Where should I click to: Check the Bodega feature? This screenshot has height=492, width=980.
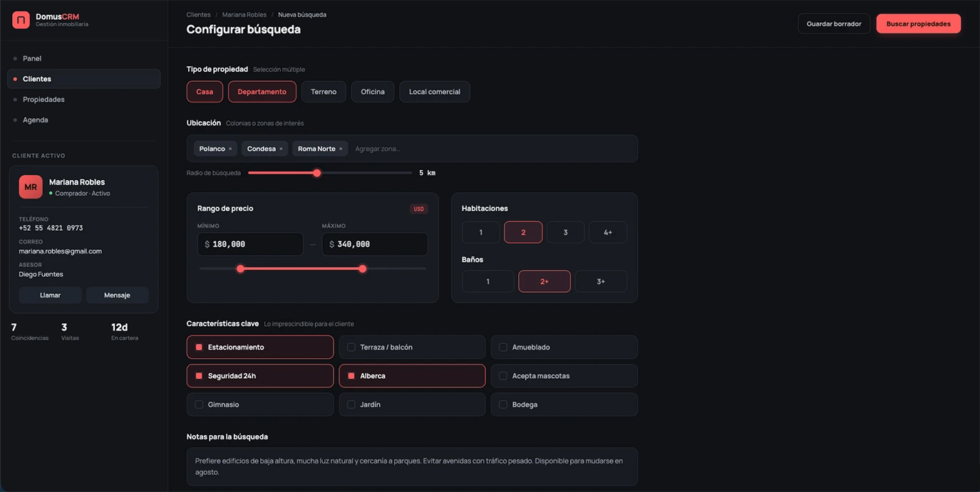point(564,404)
